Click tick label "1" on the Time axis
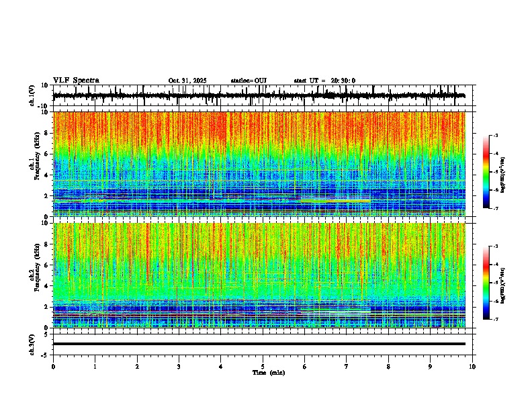532x411 pixels. click(x=95, y=367)
